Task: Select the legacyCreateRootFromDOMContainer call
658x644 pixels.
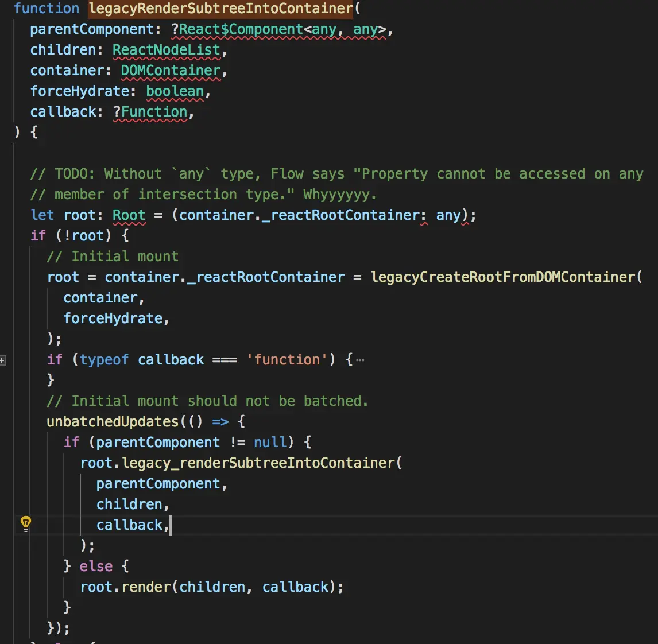Action: click(505, 277)
